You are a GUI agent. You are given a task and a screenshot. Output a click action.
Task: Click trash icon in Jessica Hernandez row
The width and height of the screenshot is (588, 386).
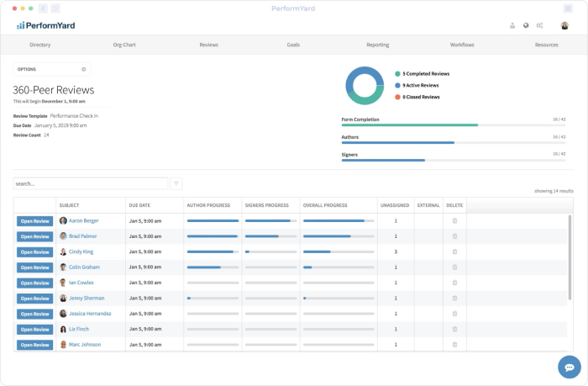point(454,314)
